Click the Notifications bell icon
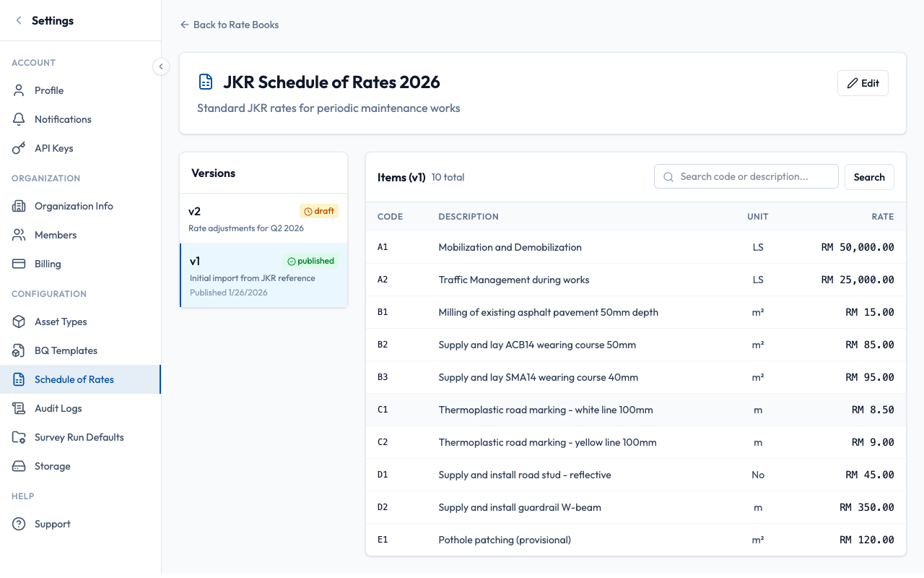Viewport: 924px width, 578px height. tap(19, 119)
